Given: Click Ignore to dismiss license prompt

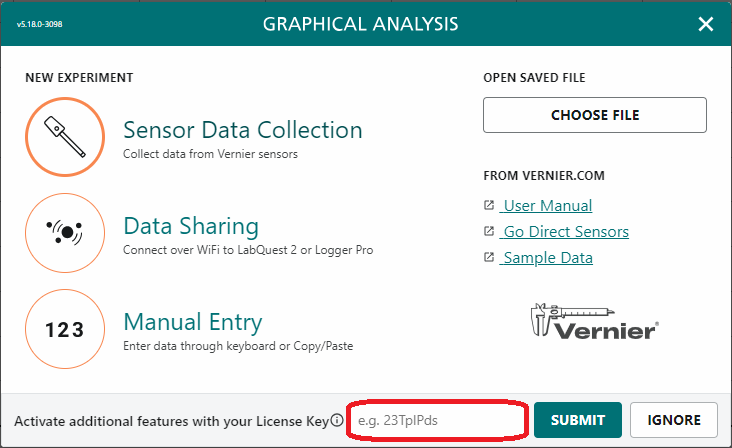Looking at the screenshot, I should [674, 420].
